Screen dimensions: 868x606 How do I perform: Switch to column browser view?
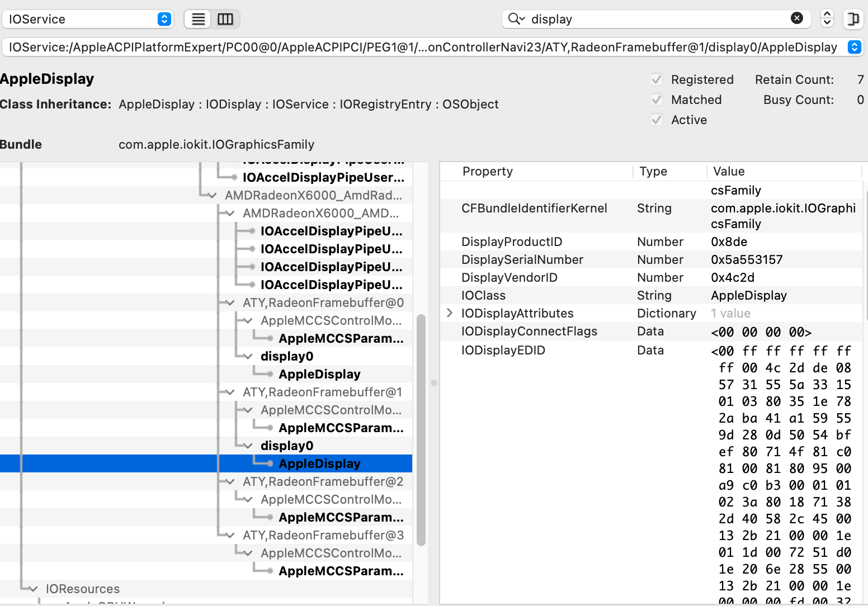point(225,19)
